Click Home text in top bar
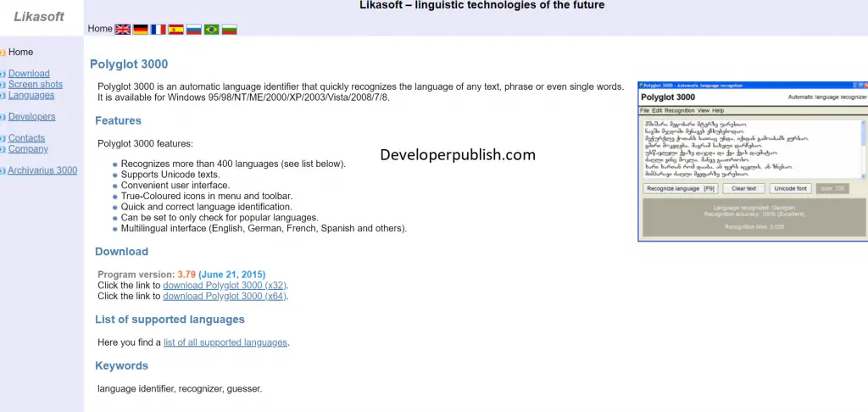Image resolution: width=868 pixels, height=412 pixels. coord(100,29)
